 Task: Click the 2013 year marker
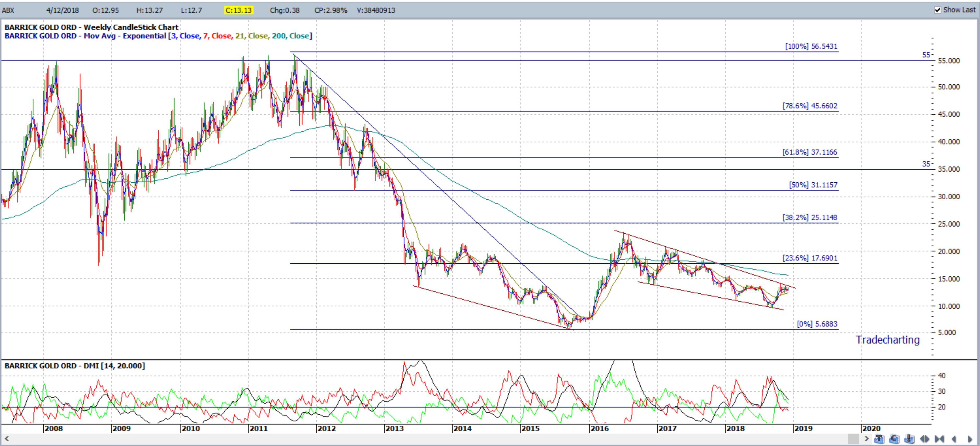(x=395, y=429)
